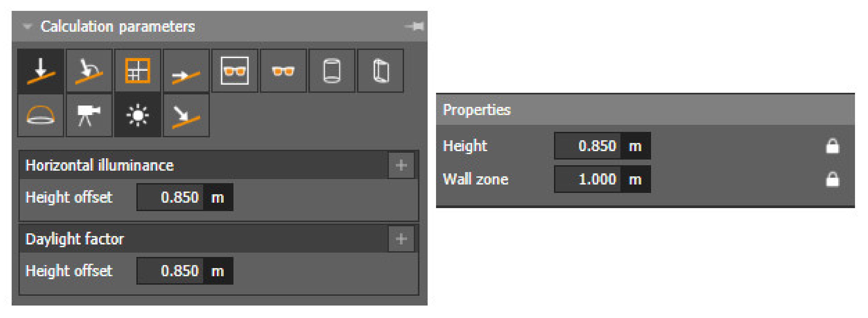868x318 pixels.
Task: Collapse the Calculation parameters panel
Action: (27, 26)
